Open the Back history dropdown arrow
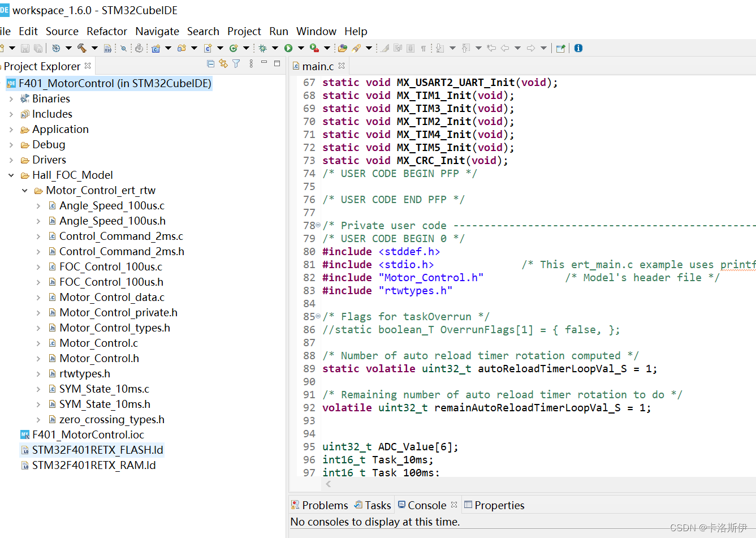This screenshot has height=538, width=756. 517,48
